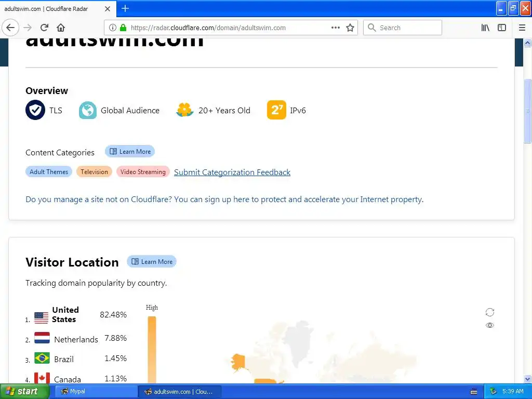The image size is (532, 399).
Task: Select the Adult Themes category tag
Action: pos(49,171)
